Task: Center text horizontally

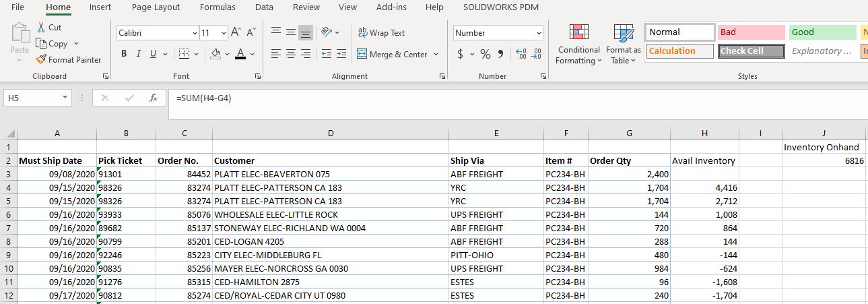Action: 291,54
